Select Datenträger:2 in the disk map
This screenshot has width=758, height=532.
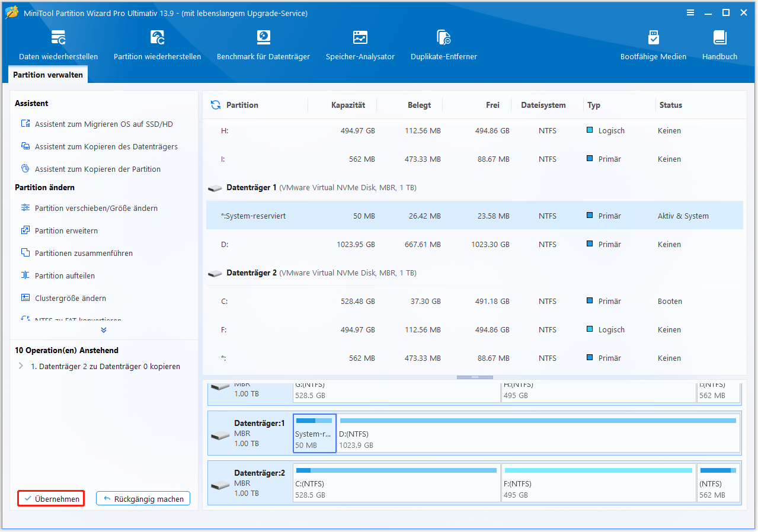(250, 483)
